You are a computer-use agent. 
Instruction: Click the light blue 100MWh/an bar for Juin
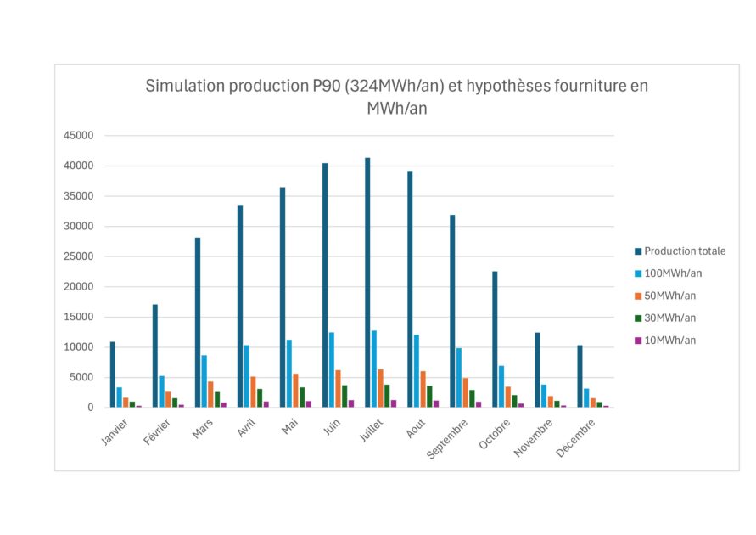[332, 369]
